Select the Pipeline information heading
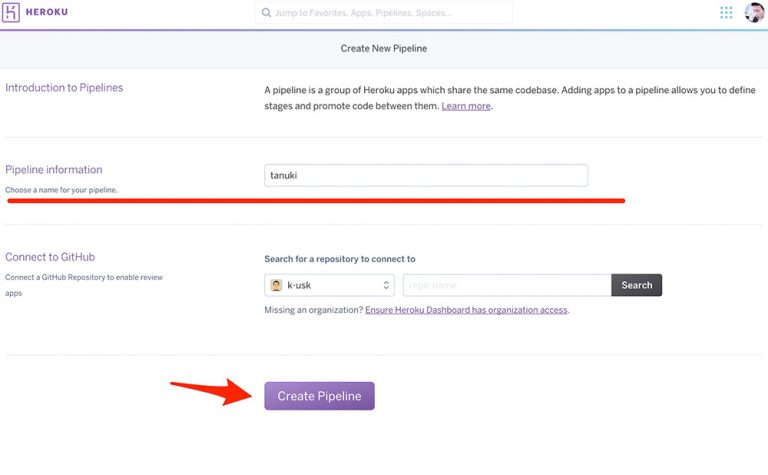 (54, 170)
